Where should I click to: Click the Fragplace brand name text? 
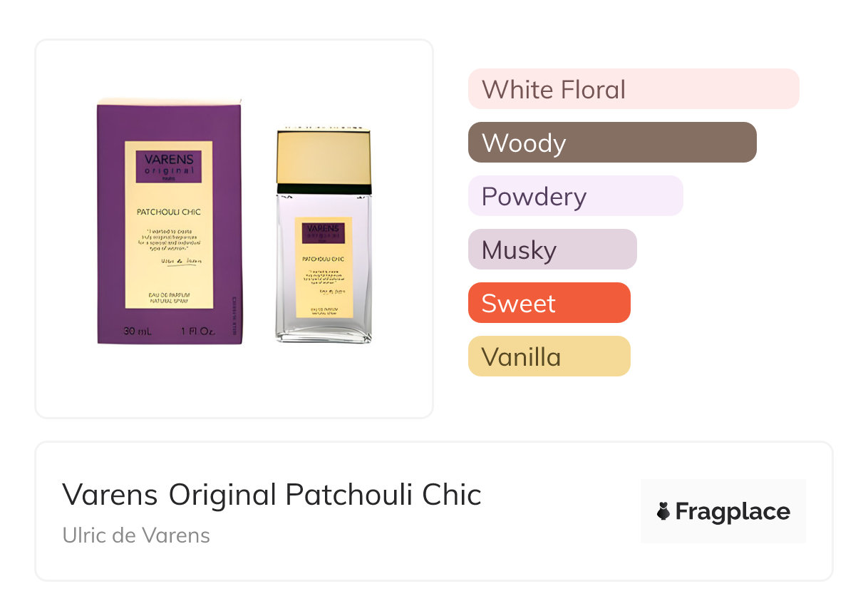733,511
